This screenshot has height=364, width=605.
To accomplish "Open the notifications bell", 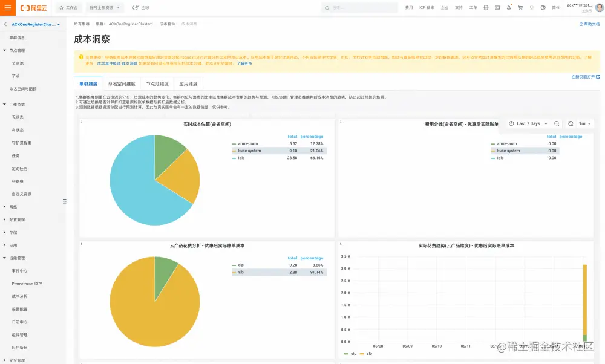I will [509, 8].
